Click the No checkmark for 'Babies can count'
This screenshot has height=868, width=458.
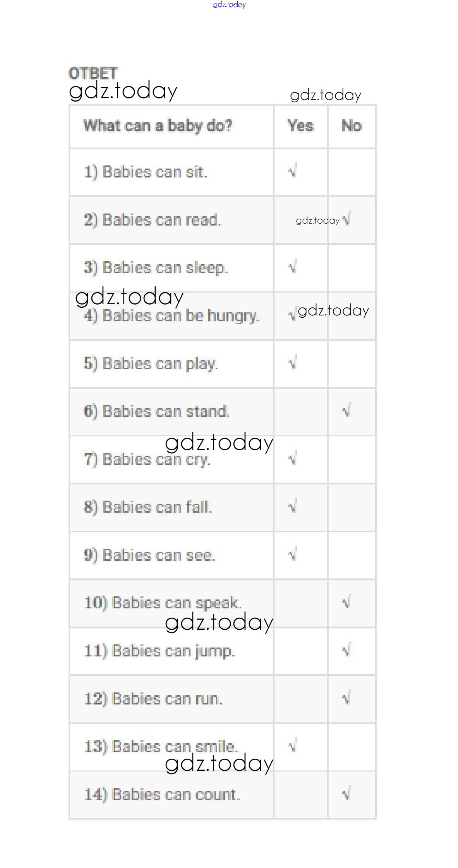(x=347, y=794)
